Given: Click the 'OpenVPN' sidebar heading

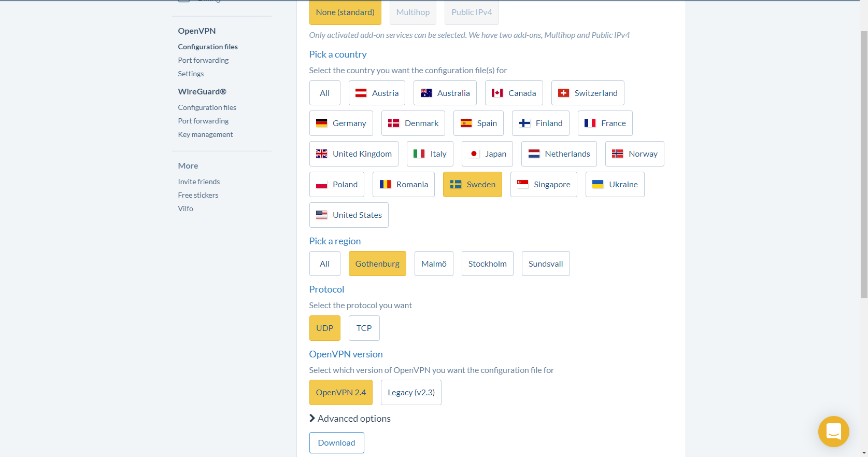Looking at the screenshot, I should tap(197, 31).
